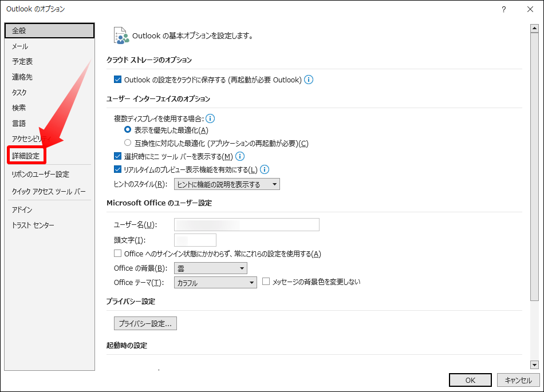Viewport: 544px width, 392px height.
Task: Click the scrollbar down arrow
Action: click(x=534, y=365)
